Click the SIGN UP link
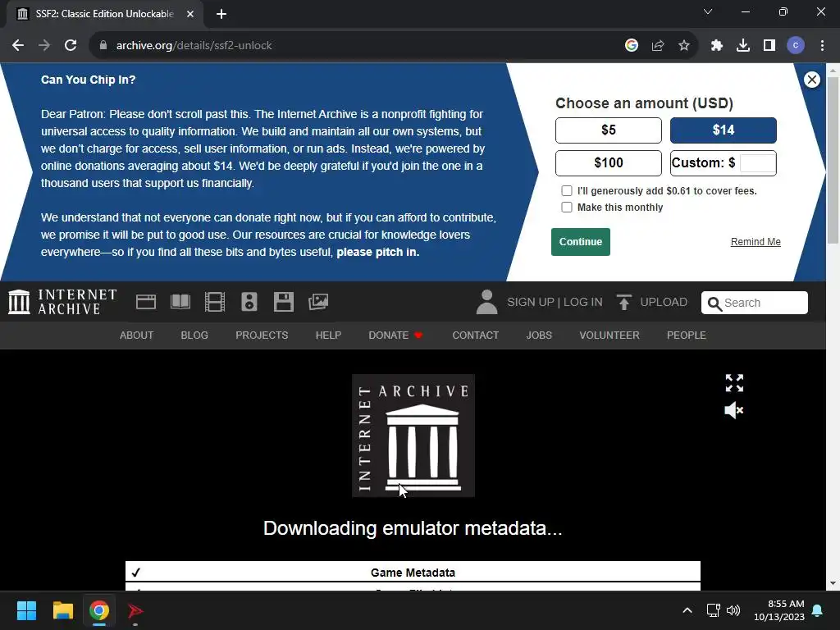The image size is (840, 630). 531,302
